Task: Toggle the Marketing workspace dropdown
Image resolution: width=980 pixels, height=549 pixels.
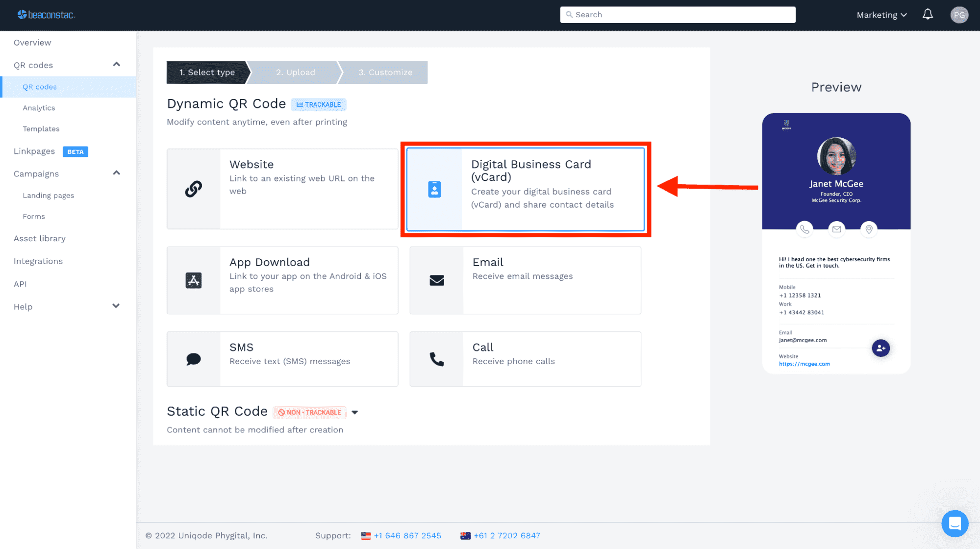Action: coord(882,15)
